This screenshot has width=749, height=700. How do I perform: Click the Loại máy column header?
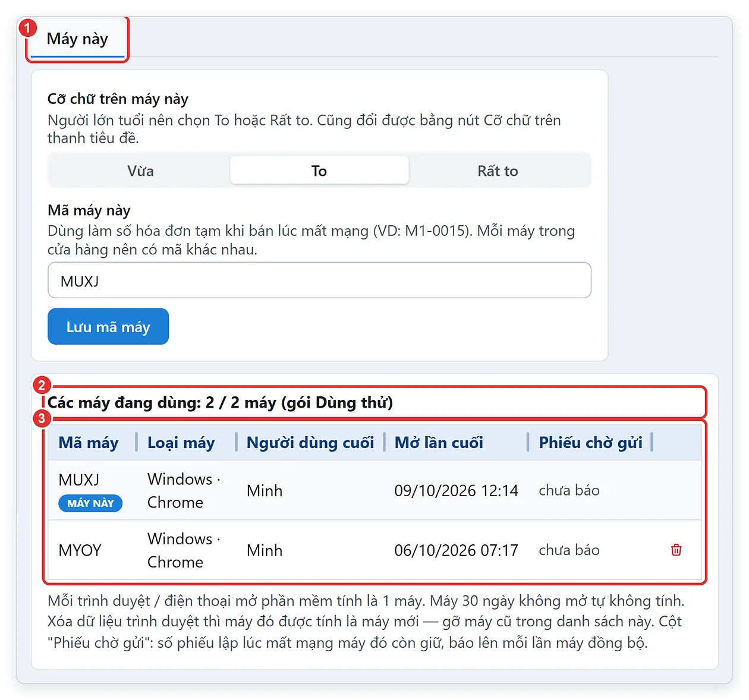coord(181,443)
